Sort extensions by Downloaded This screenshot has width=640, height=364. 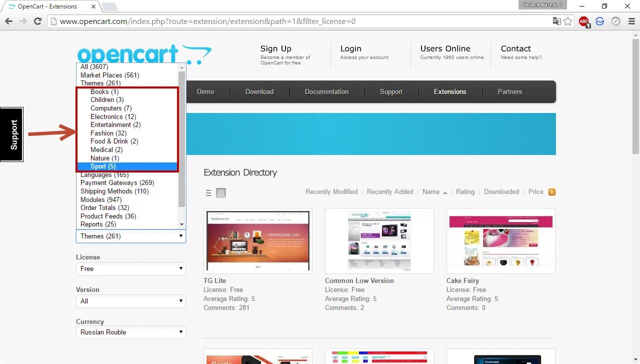click(x=501, y=191)
